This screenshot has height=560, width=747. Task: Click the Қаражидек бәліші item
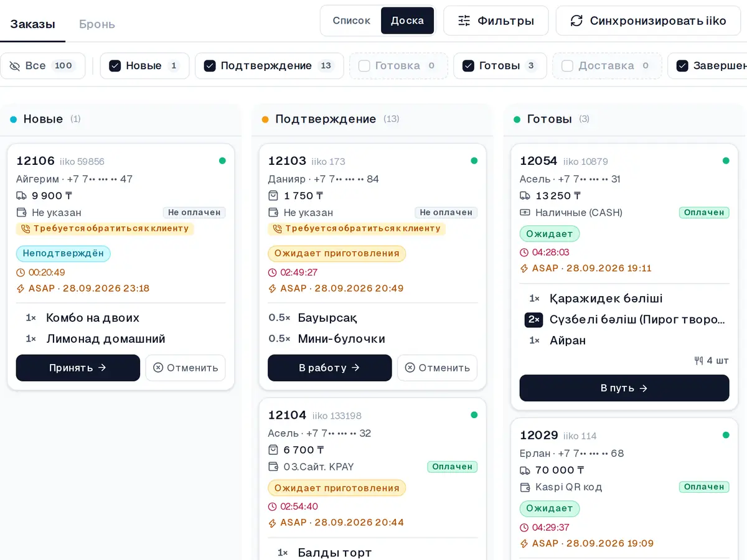[x=606, y=299]
